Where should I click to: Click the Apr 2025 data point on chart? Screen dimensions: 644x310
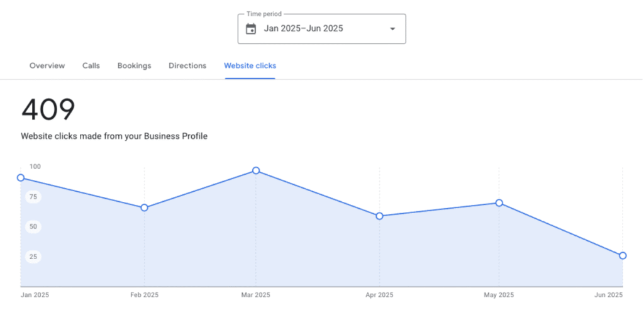pyautogui.click(x=379, y=216)
